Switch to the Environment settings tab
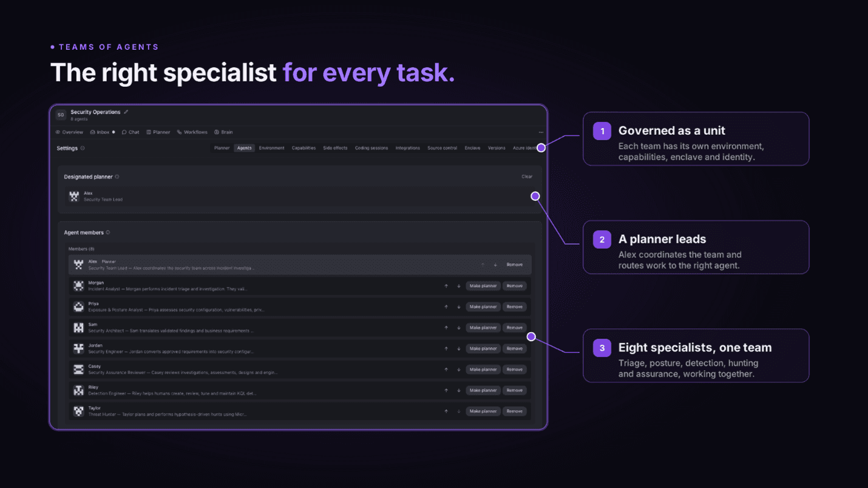Screen dimensions: 868x488 point(271,148)
